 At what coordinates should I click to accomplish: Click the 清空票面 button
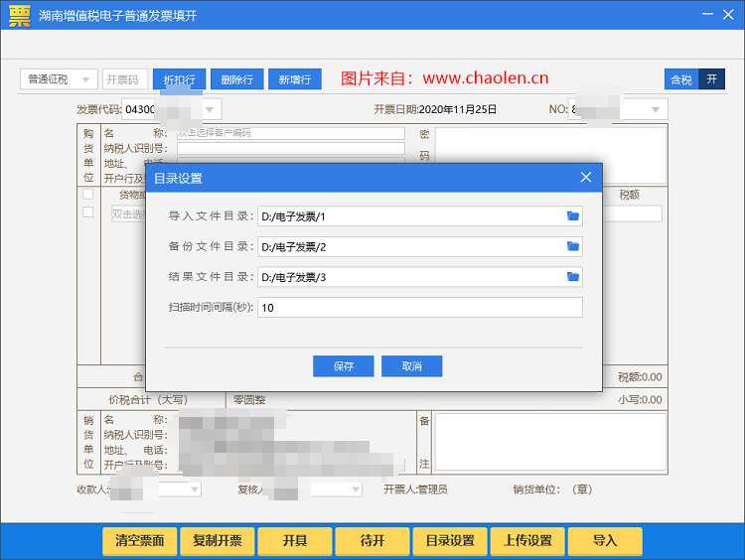tap(140, 540)
